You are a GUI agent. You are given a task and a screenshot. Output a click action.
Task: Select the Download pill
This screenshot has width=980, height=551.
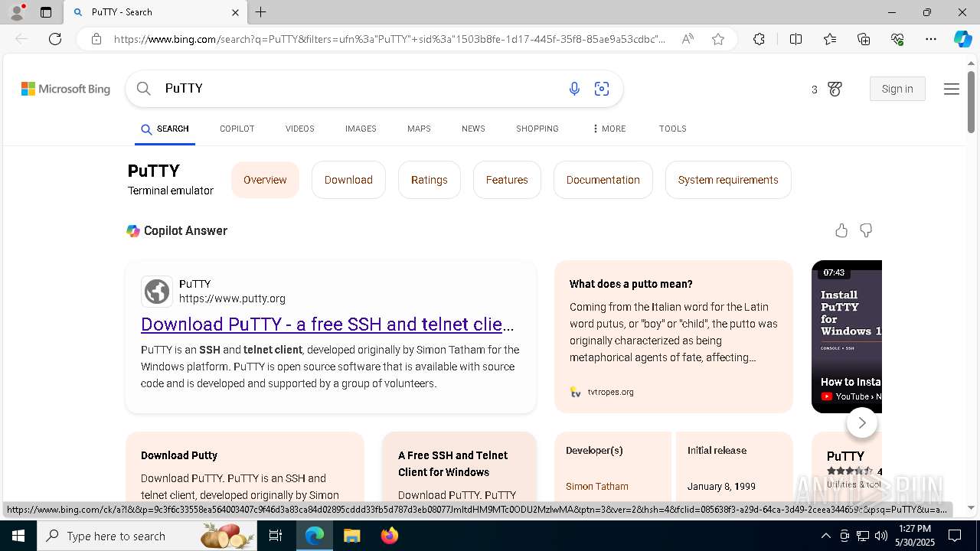tap(348, 180)
